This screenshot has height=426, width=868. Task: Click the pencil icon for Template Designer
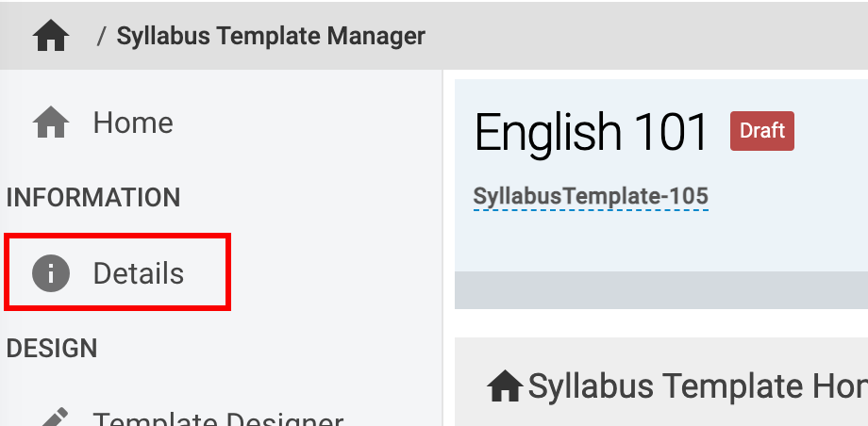[x=55, y=418]
